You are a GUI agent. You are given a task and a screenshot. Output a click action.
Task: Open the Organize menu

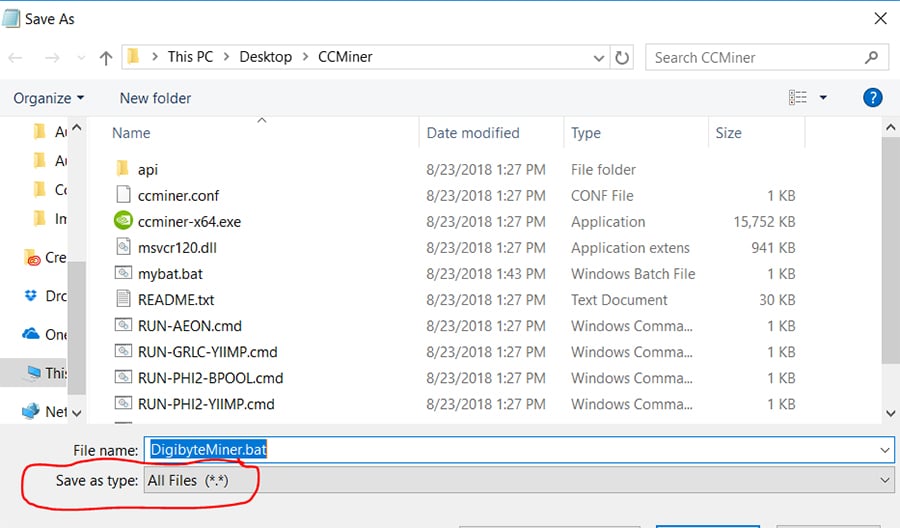pos(48,98)
